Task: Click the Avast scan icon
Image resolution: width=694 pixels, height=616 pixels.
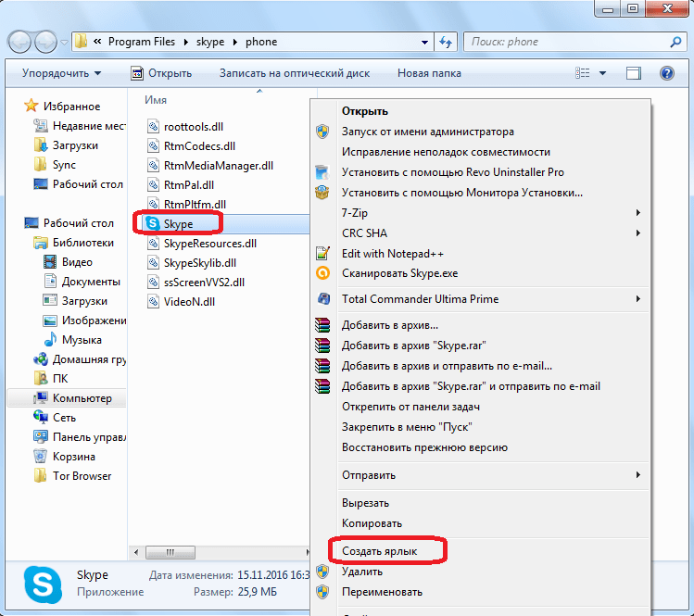Action: [x=322, y=273]
